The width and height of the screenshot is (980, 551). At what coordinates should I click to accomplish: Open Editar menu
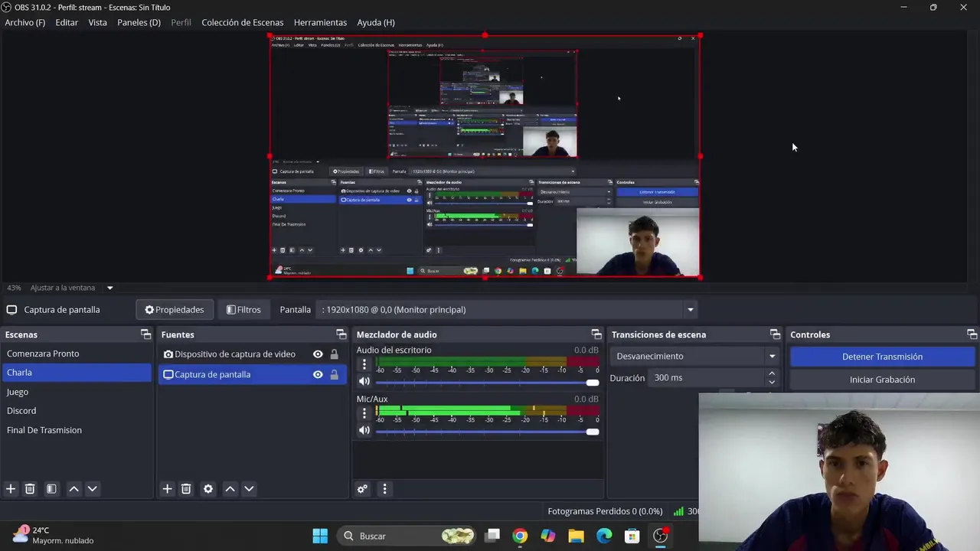pos(67,22)
